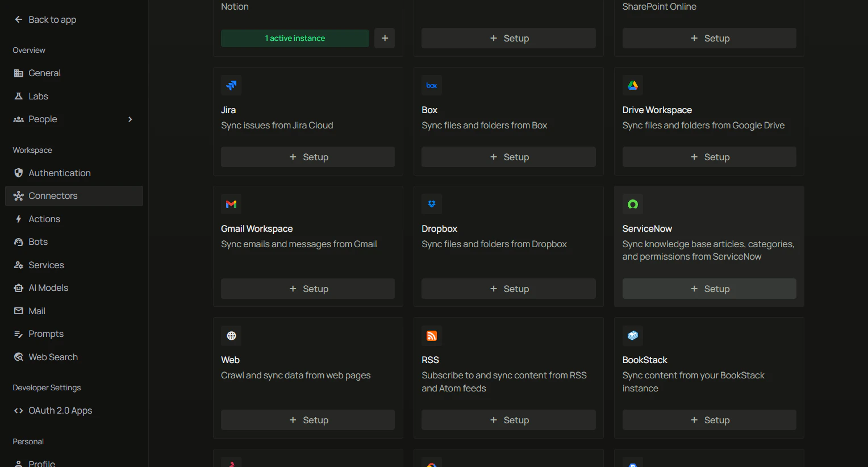868x467 pixels.
Task: Add another Notion instance with plus button
Action: click(x=385, y=38)
